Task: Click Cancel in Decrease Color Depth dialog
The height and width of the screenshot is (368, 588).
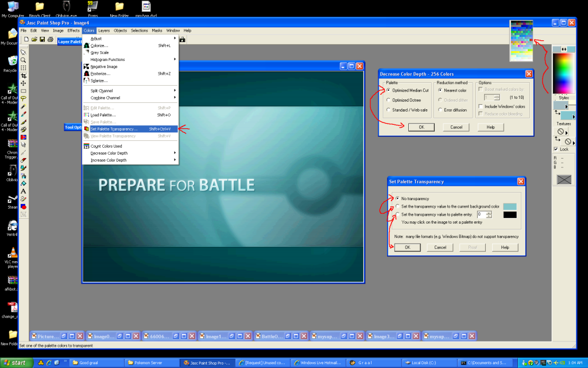Action: click(x=456, y=127)
